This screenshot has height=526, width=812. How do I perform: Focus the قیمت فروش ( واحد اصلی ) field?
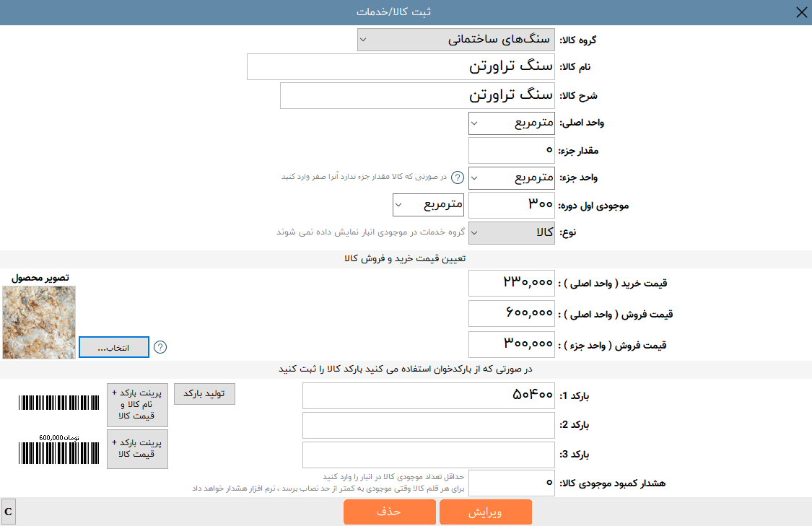pos(512,314)
